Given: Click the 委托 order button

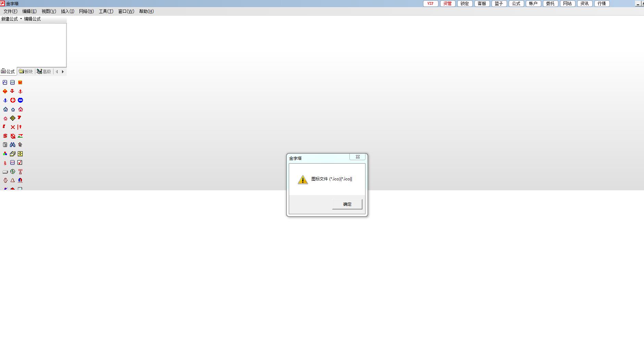Looking at the screenshot, I should (x=550, y=3).
